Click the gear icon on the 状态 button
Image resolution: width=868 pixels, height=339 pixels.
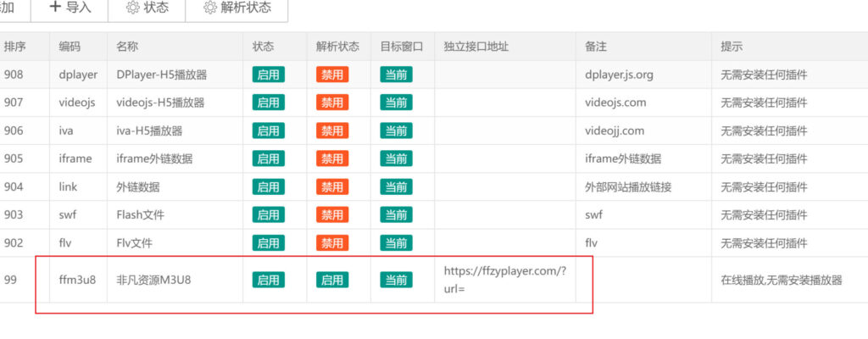pyautogui.click(x=132, y=8)
